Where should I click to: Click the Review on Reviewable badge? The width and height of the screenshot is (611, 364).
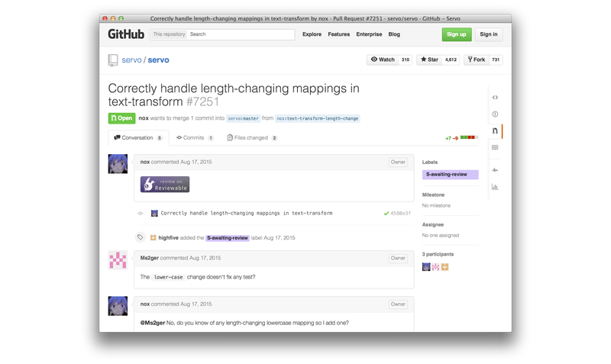(165, 185)
